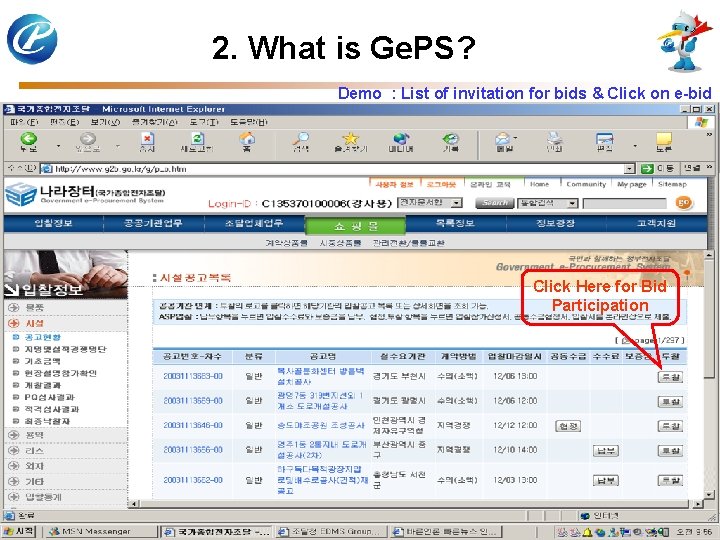Screen dimensions: 720x540
Task: Click the Media globe toolbar icon
Action: (401, 138)
